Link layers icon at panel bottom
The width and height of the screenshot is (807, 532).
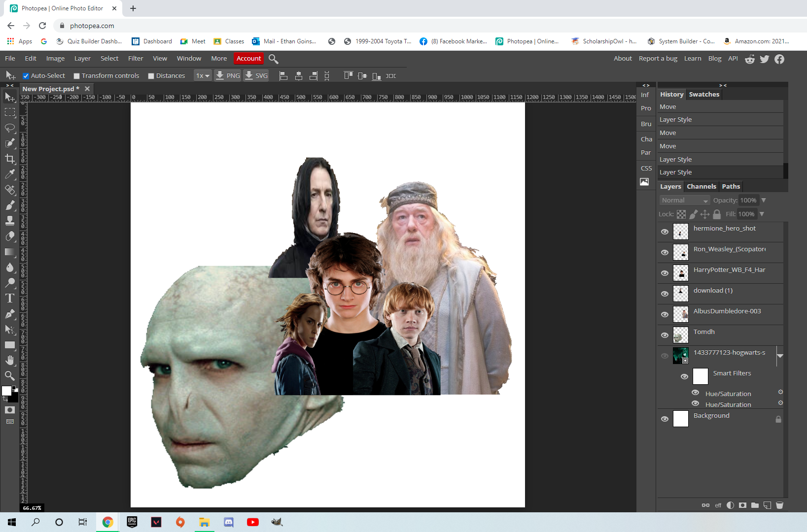point(705,505)
